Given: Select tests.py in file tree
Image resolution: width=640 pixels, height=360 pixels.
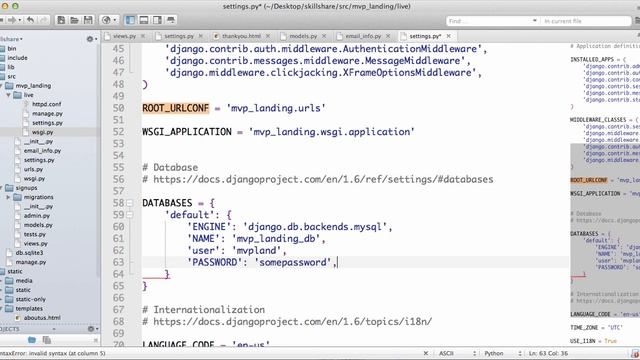Looking at the screenshot, I should tap(34, 235).
